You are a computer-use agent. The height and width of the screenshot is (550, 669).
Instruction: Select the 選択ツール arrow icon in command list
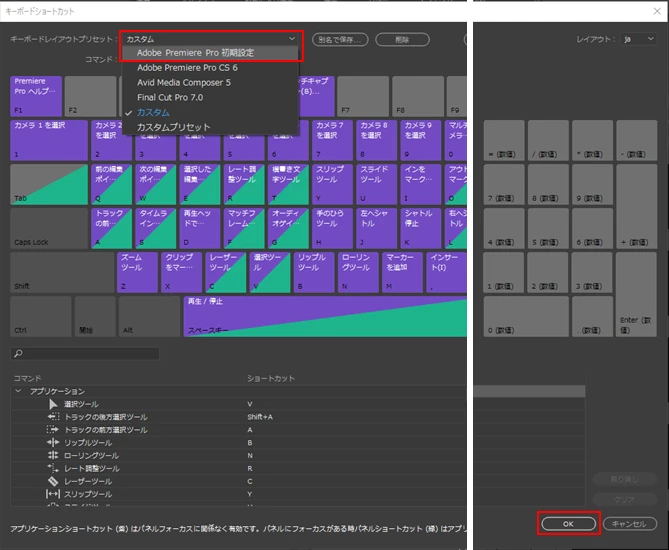point(53,404)
